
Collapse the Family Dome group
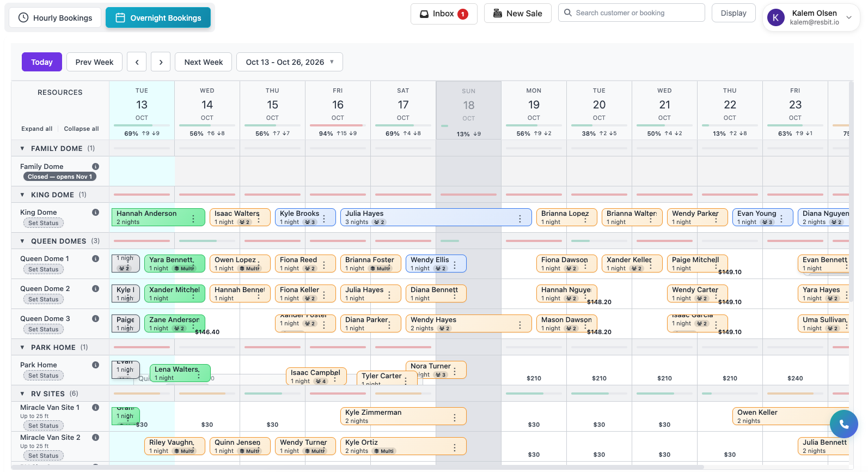(x=22, y=149)
